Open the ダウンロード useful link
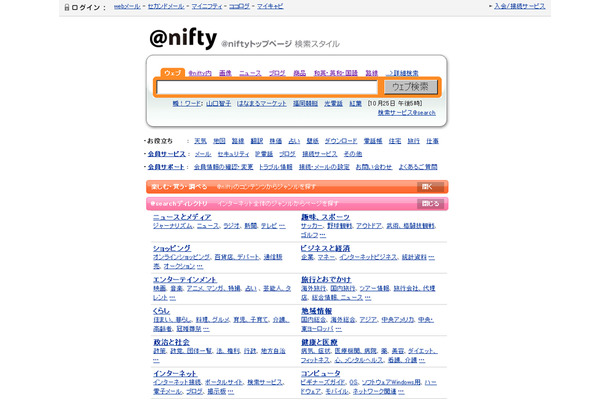Image resolution: width=610 pixels, height=400 pixels. pos(341,141)
